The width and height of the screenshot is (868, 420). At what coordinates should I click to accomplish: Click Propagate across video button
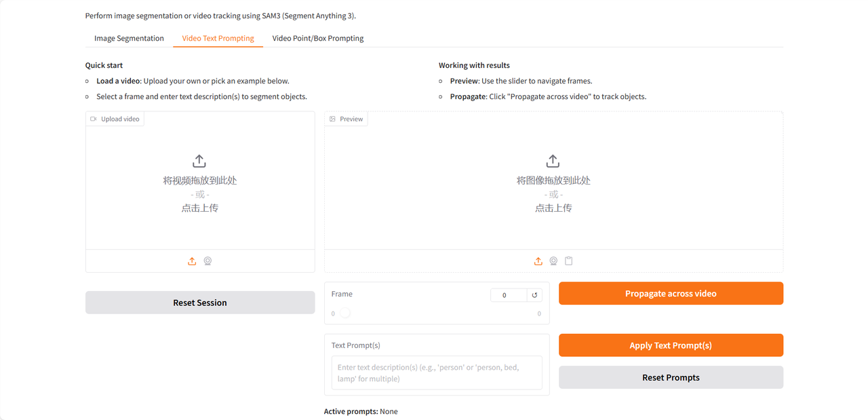click(x=671, y=294)
